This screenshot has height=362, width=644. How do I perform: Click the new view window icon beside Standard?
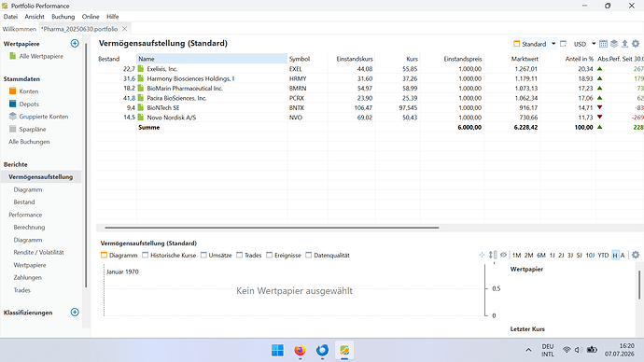coord(564,44)
